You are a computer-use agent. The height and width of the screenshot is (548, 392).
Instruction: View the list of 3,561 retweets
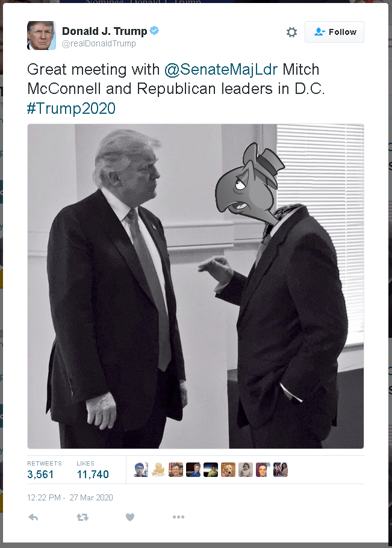click(40, 474)
